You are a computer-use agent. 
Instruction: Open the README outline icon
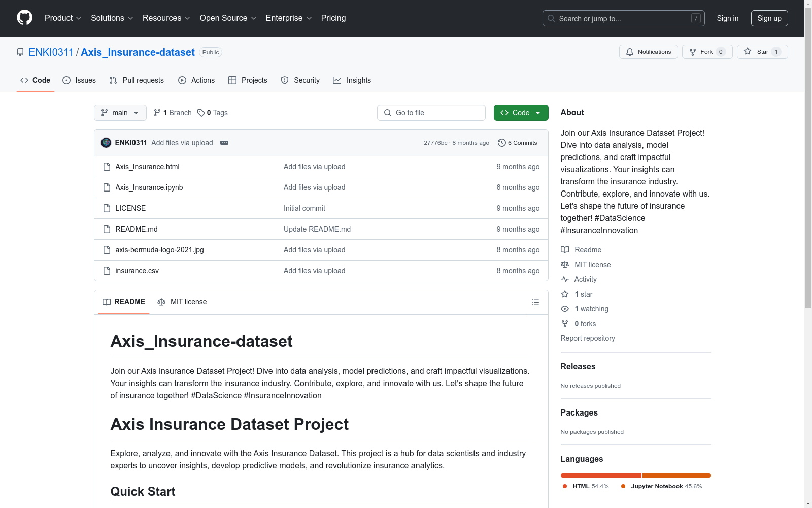[x=535, y=302]
